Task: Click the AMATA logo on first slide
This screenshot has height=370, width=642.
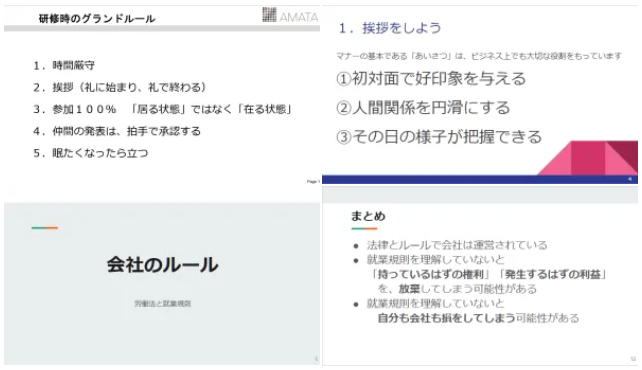Action: [290, 15]
